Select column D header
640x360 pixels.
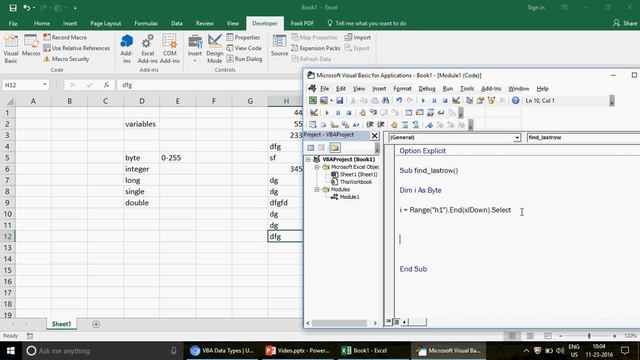[142, 101]
